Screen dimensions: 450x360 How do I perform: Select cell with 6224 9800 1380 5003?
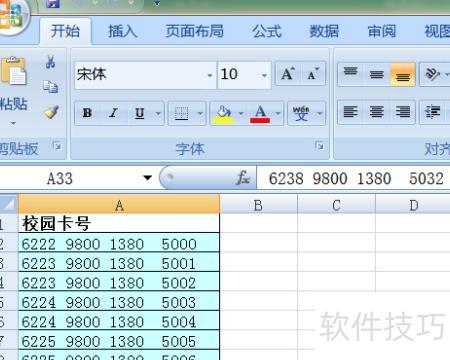click(x=119, y=302)
